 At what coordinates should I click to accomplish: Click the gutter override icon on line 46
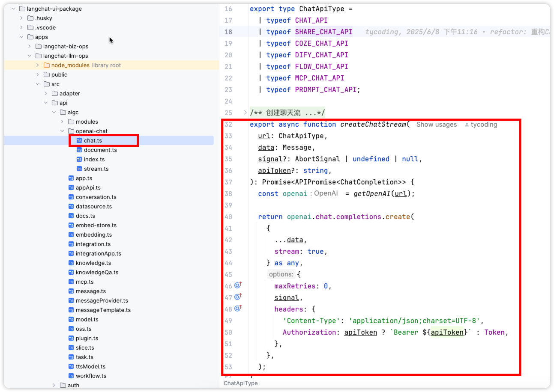pos(238,285)
